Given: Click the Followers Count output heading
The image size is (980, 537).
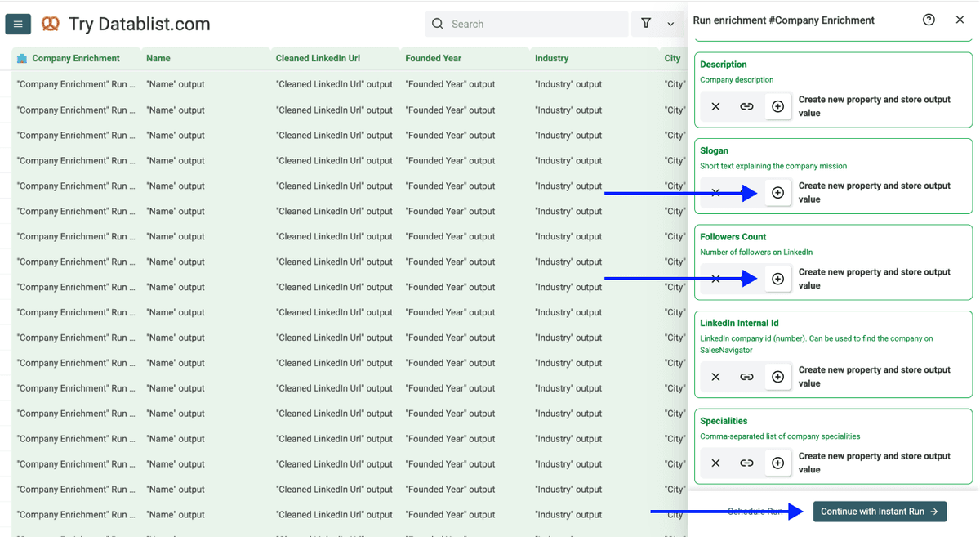Looking at the screenshot, I should click(733, 237).
